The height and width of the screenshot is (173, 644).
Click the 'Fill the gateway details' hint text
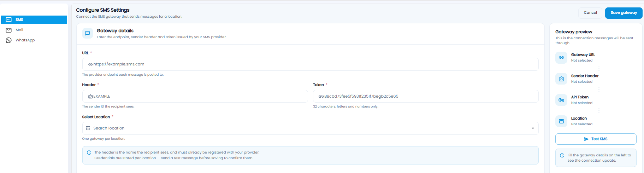point(599,158)
